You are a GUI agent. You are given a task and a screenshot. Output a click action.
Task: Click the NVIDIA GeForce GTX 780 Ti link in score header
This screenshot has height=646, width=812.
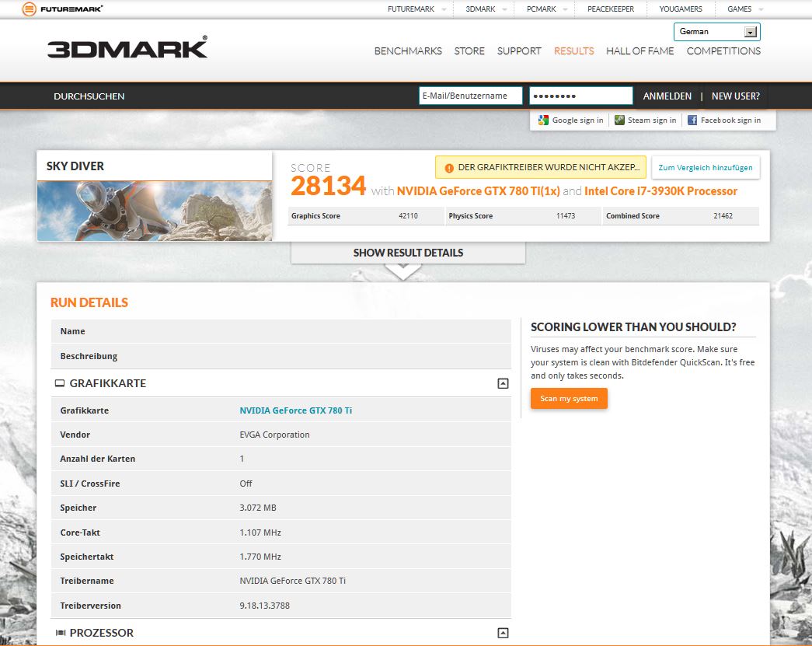click(x=478, y=191)
